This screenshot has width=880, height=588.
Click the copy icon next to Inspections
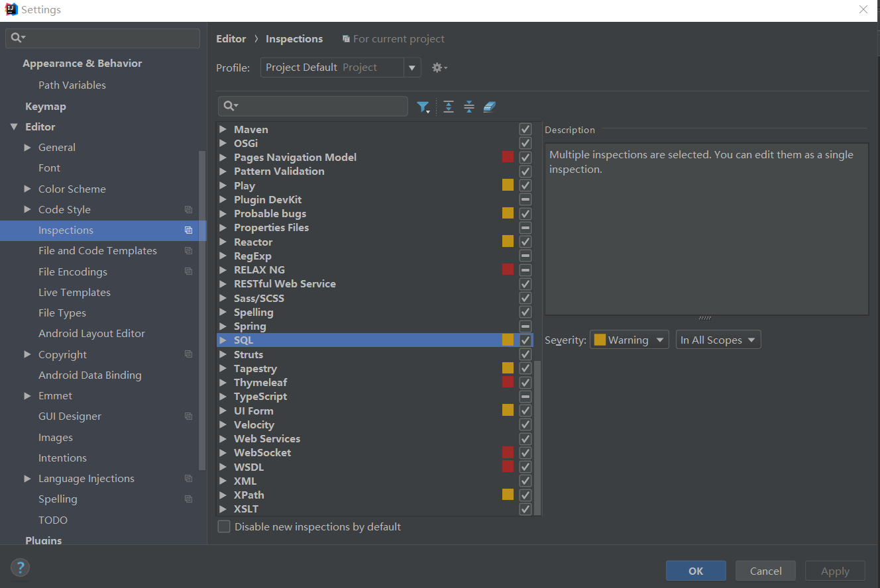tap(189, 230)
